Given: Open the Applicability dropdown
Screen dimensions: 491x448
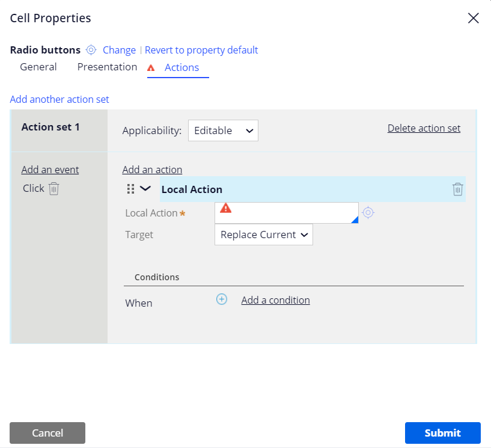Looking at the screenshot, I should tap(223, 130).
